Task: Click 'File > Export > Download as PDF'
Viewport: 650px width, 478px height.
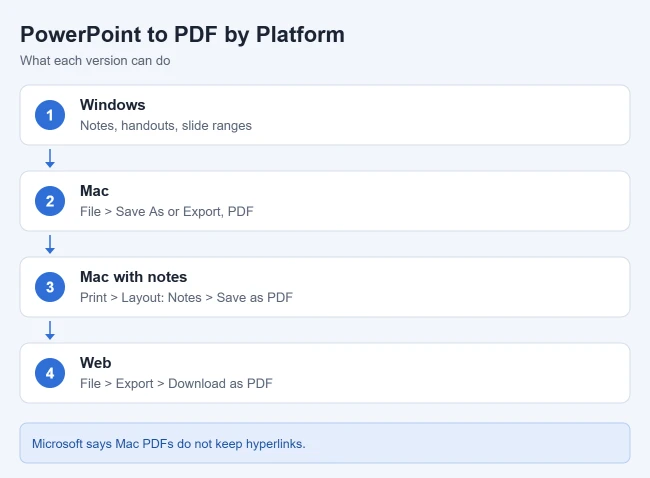Action: pos(176,383)
